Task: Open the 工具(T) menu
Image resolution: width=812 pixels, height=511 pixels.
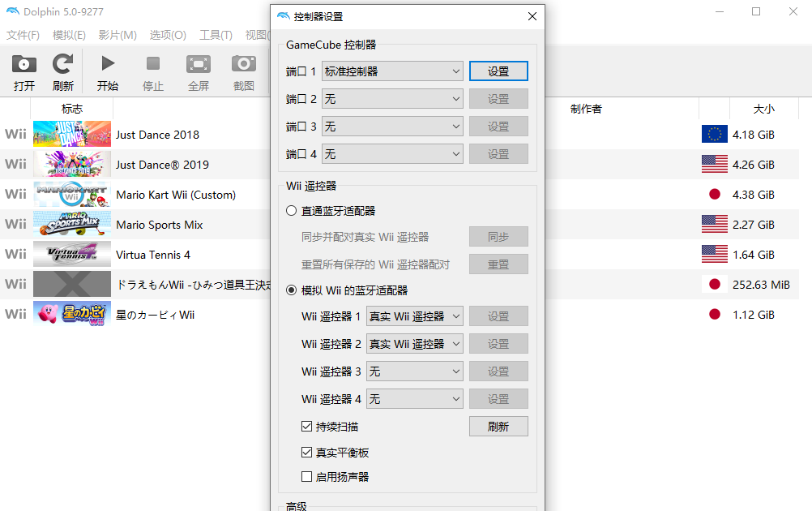Action: (216, 35)
